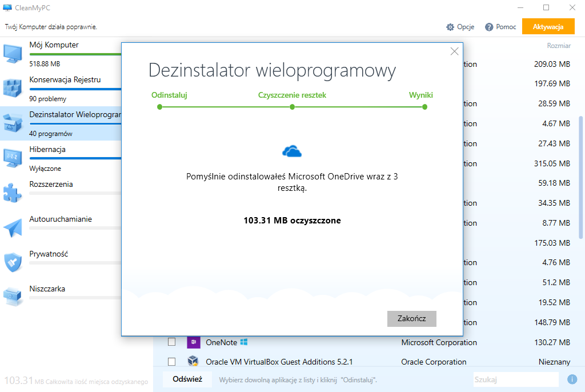Click the Mój Komputer monitor icon
The height and width of the screenshot is (392, 585).
click(13, 54)
